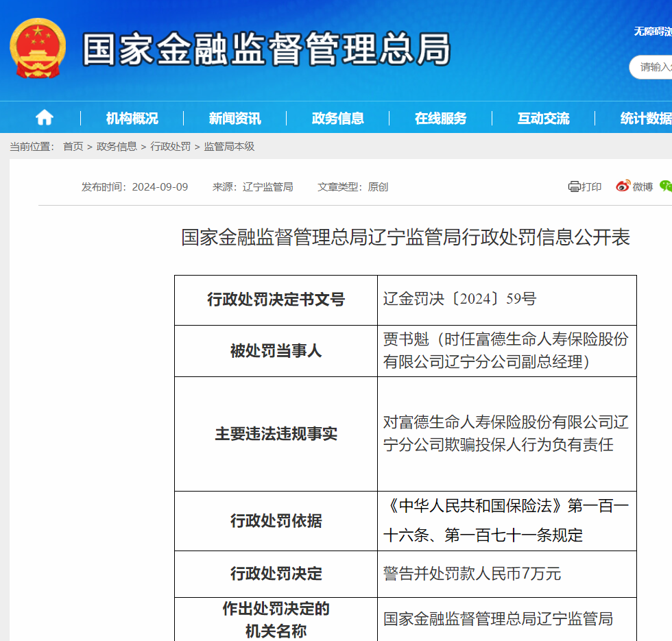Viewport: 672px width, 641px height.
Task: Click the 打印 text label
Action: pos(592,186)
